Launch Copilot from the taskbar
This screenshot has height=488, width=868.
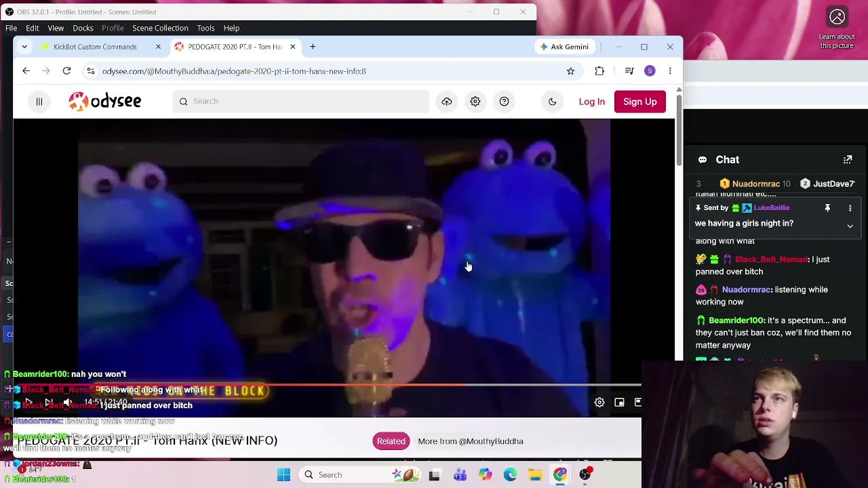pos(485,475)
